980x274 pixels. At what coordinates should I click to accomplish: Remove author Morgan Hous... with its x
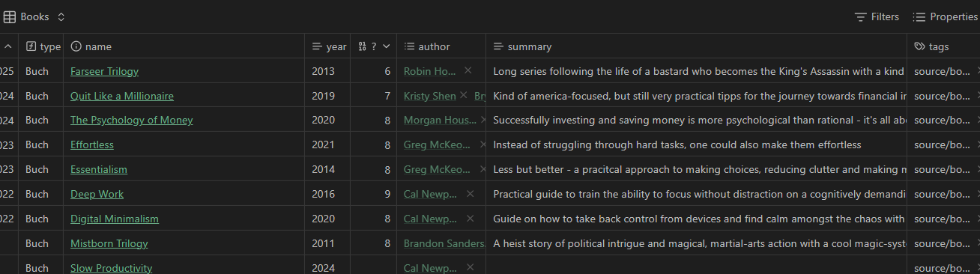(483, 120)
